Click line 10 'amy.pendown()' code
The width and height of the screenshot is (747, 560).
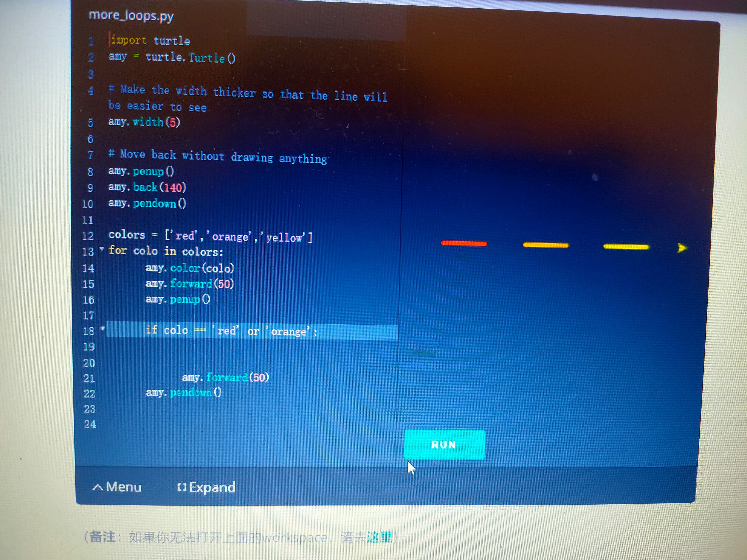click(x=147, y=203)
